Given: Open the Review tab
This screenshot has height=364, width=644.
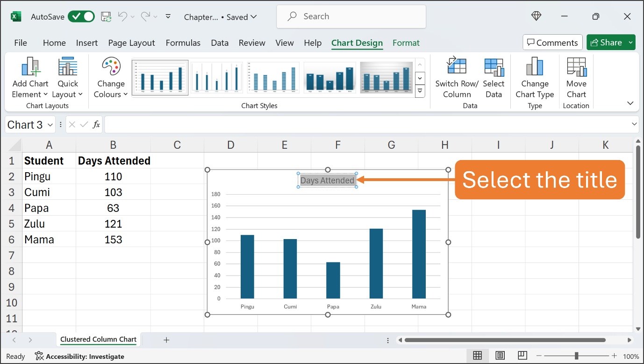Looking at the screenshot, I should pos(252,43).
